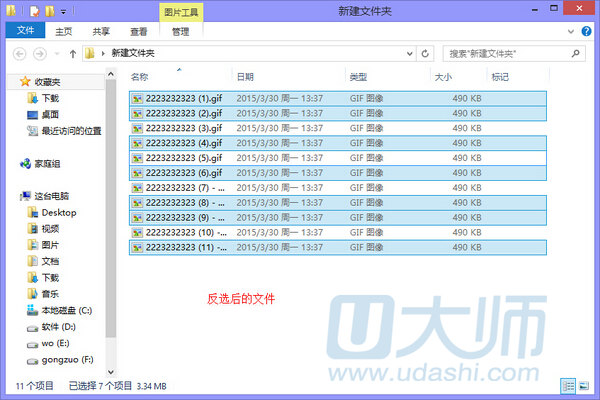Image resolution: width=600 pixels, height=400 pixels.
Task: Switch to details view in status bar
Action: [568, 386]
